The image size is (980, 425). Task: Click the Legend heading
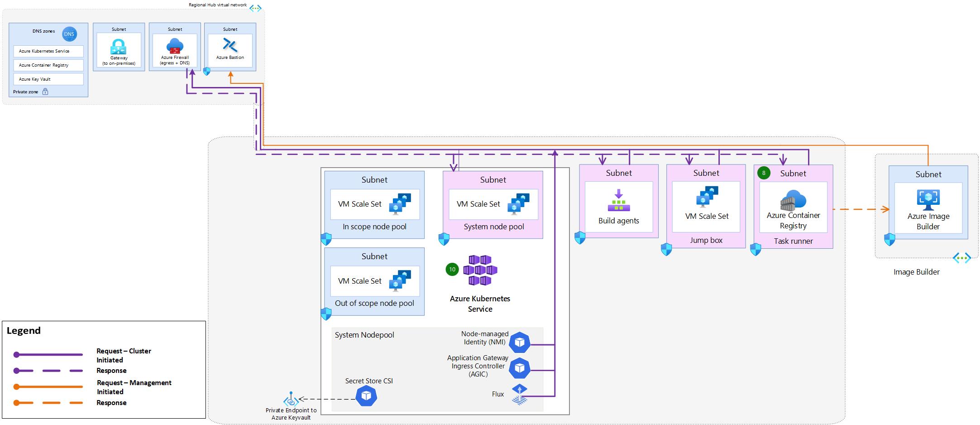[x=24, y=331]
